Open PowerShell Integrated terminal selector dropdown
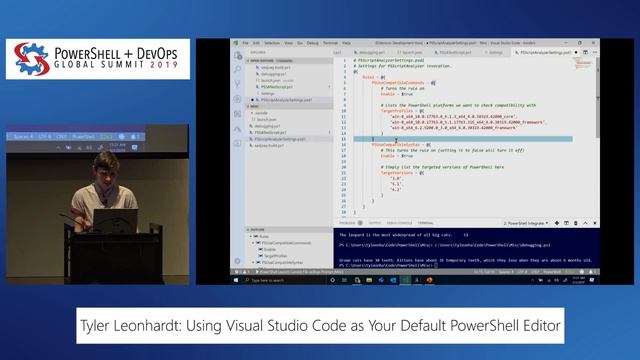The width and height of the screenshot is (640, 360). (x=525, y=223)
